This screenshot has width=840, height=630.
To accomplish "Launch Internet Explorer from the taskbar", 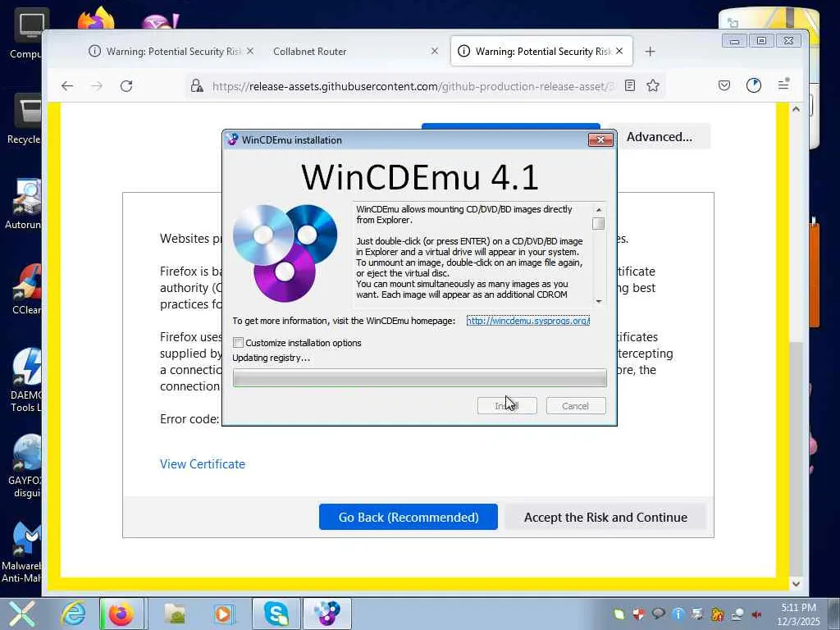I will (73, 614).
